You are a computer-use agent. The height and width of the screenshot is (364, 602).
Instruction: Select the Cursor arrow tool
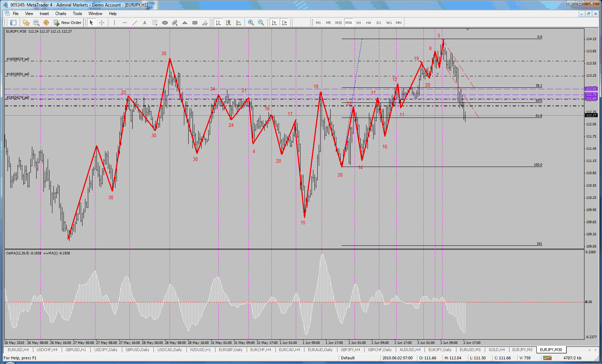click(x=91, y=23)
